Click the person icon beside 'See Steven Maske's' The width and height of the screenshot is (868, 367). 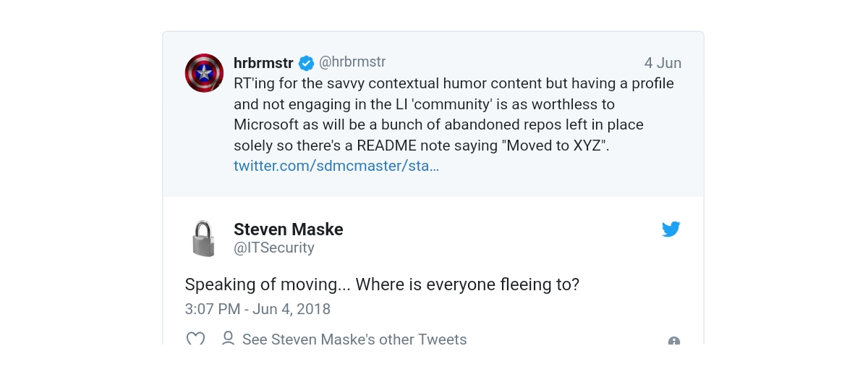click(228, 338)
